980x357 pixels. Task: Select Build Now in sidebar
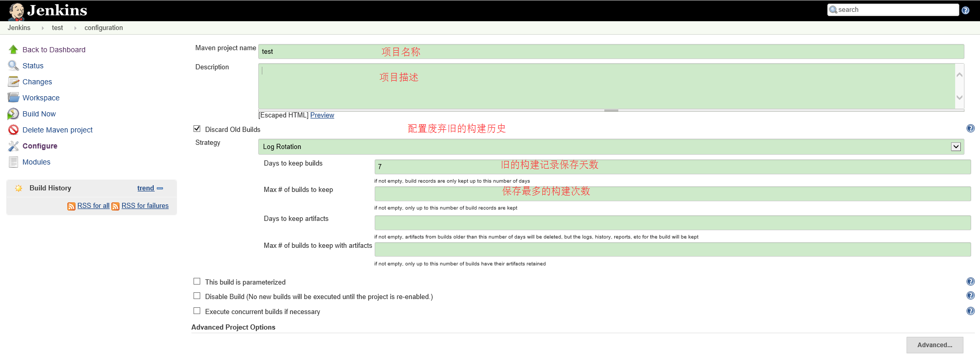39,114
